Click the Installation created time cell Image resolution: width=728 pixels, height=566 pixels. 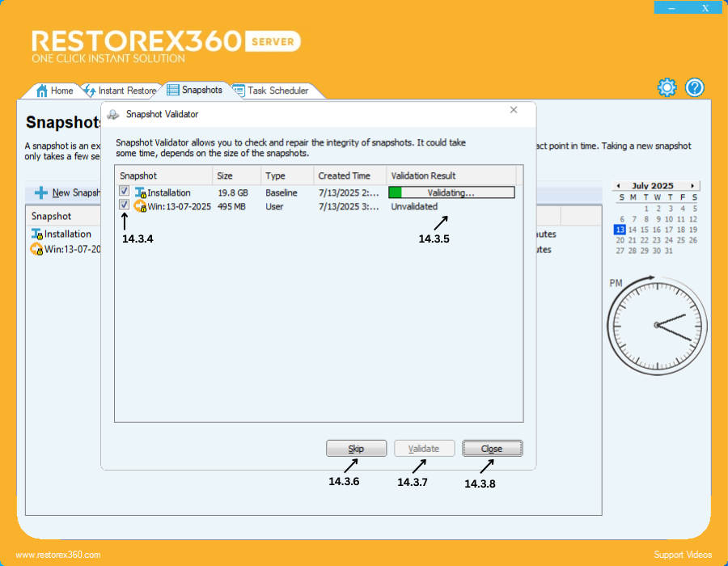coord(348,192)
